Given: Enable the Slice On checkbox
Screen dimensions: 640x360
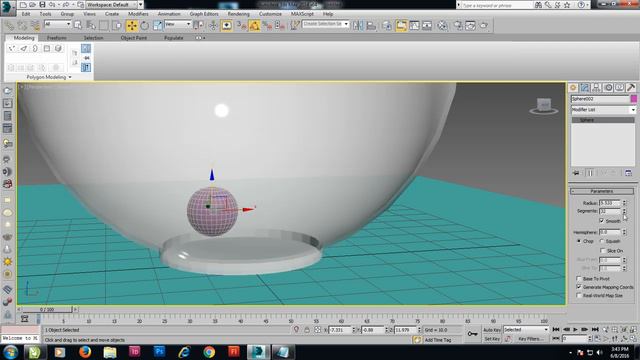Looking at the screenshot, I should pyautogui.click(x=602, y=251).
